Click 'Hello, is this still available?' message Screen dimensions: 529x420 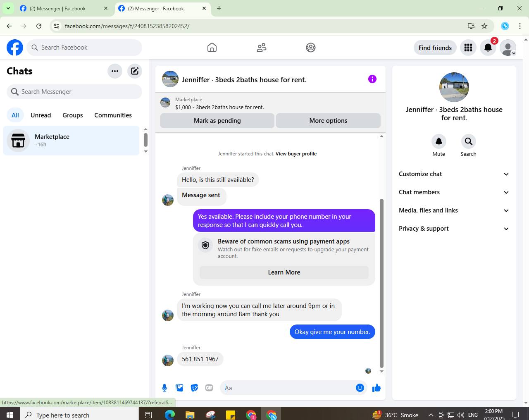point(218,180)
